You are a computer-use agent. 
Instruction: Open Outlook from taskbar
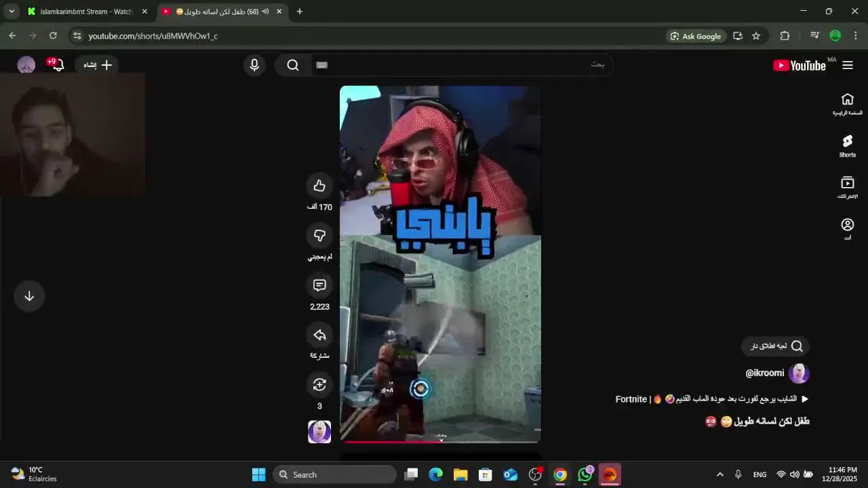[x=511, y=474]
